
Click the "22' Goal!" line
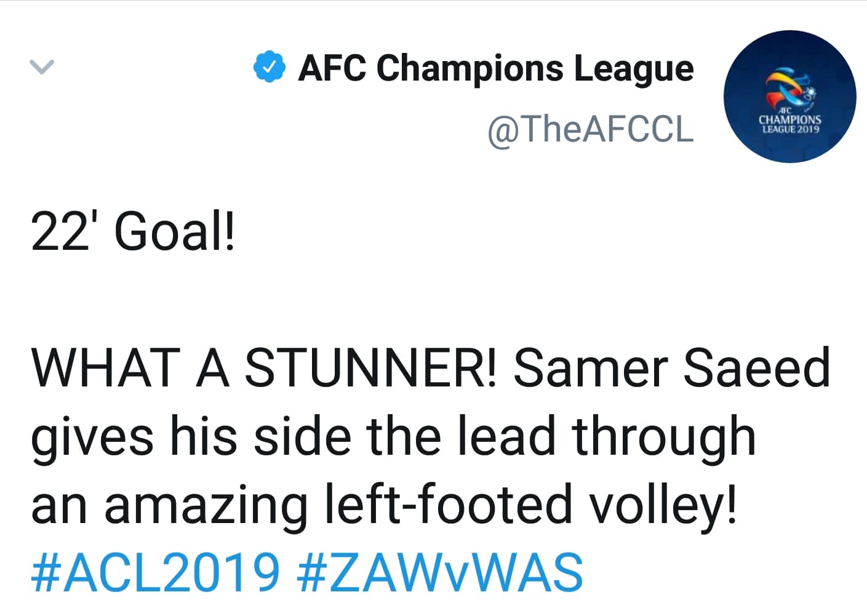[133, 233]
